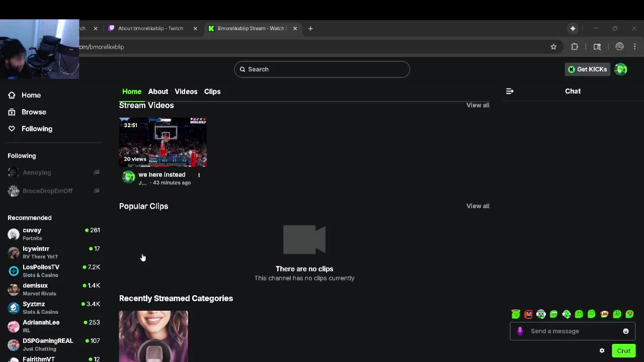Screen dimensions: 644x362
Task: Click the '43 minutes ago' video timestamp
Action: click(172, 183)
